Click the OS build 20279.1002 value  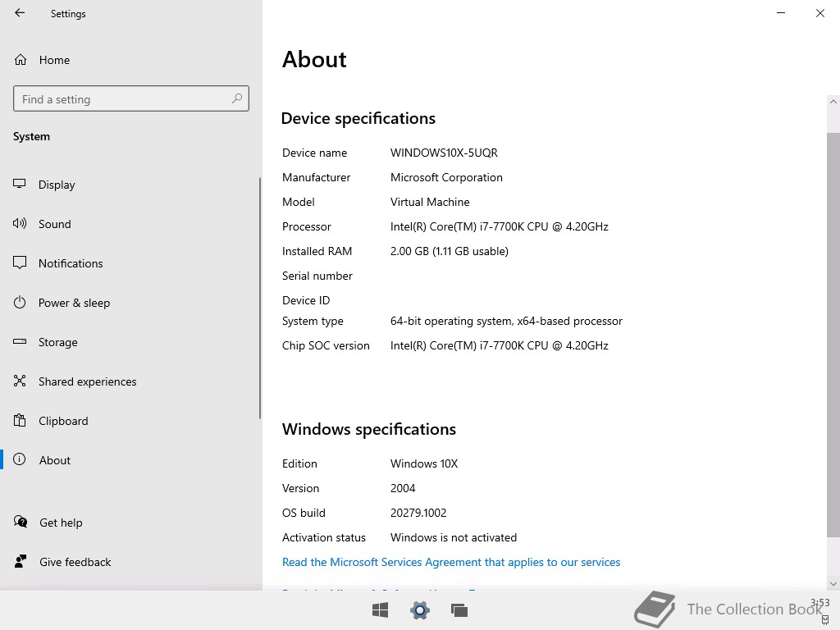(418, 513)
